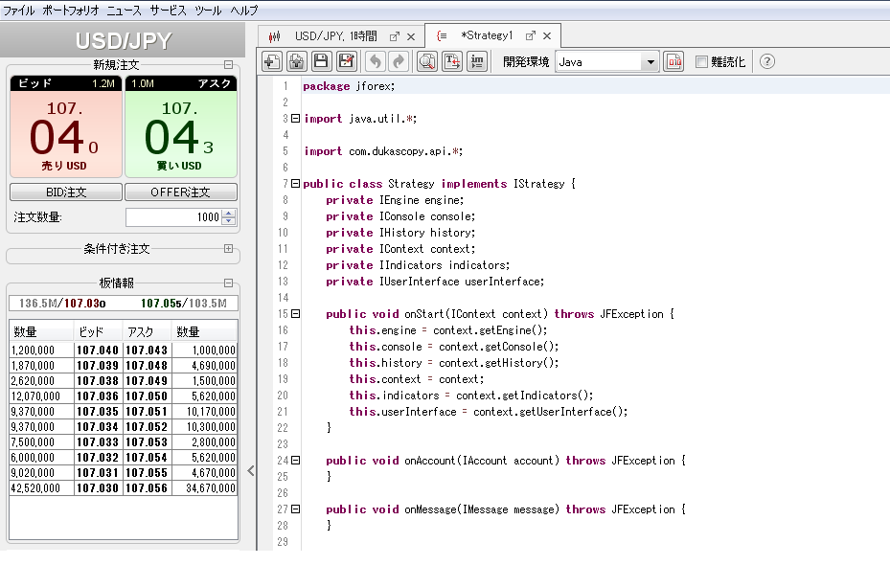Close the USD/JPY 1時間 tab
890x588 pixels.
[x=412, y=37]
